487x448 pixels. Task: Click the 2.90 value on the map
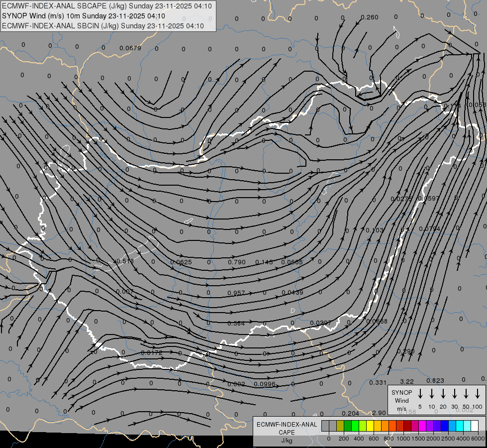[379, 413]
